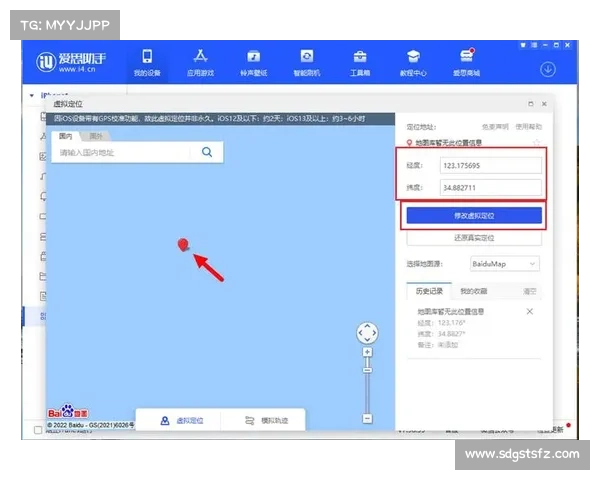Open the download manager circle icon
Viewport: 600px width, 480px height.
pos(548,70)
